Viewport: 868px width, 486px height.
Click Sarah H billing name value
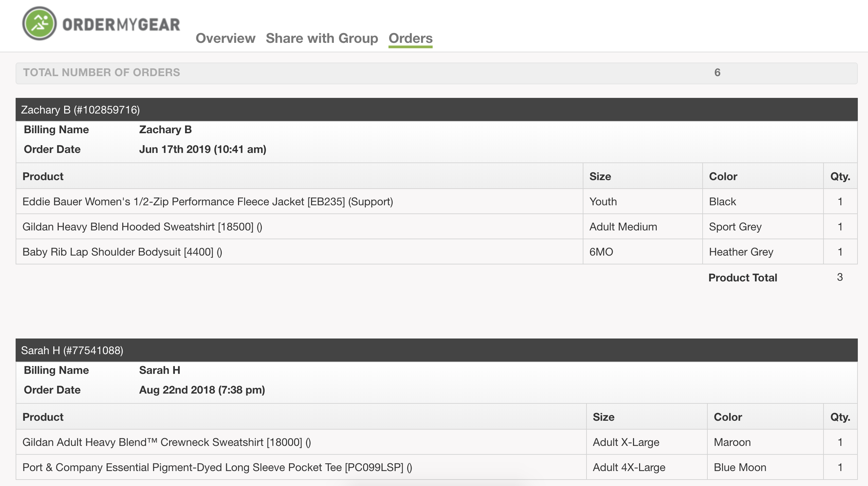[x=160, y=370]
